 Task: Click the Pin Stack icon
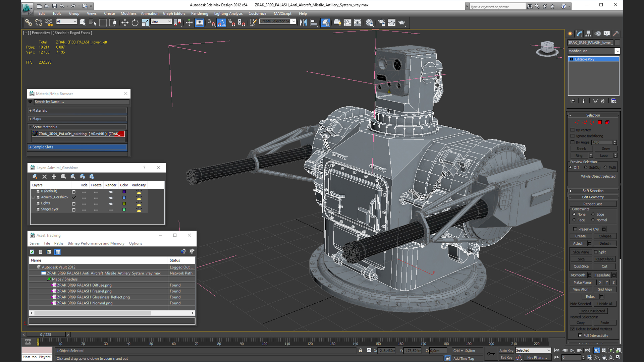(x=573, y=101)
